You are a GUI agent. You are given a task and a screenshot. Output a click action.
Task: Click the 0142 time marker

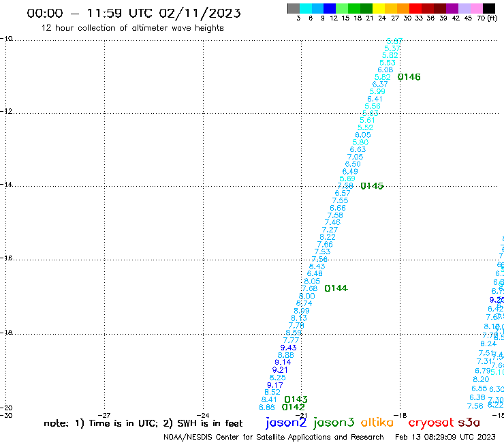click(x=293, y=407)
